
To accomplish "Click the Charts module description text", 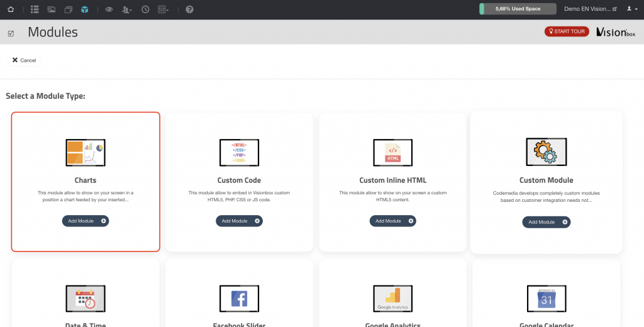I will tap(86, 196).
